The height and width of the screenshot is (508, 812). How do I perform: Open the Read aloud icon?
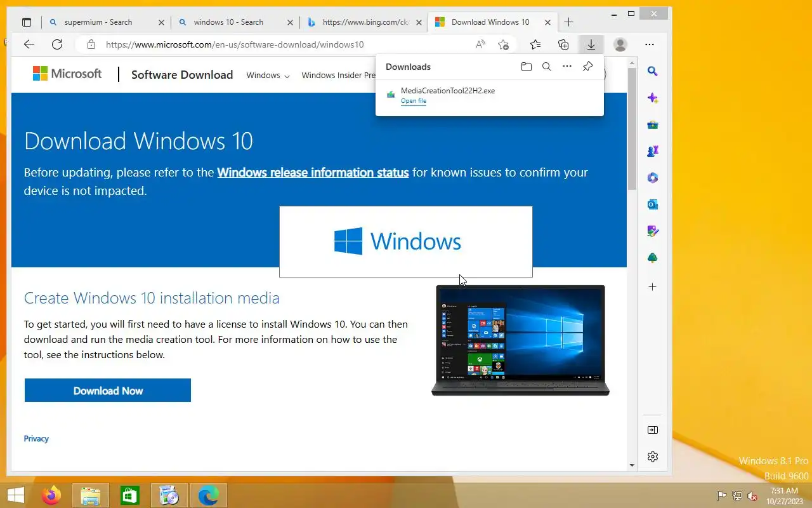(480, 44)
